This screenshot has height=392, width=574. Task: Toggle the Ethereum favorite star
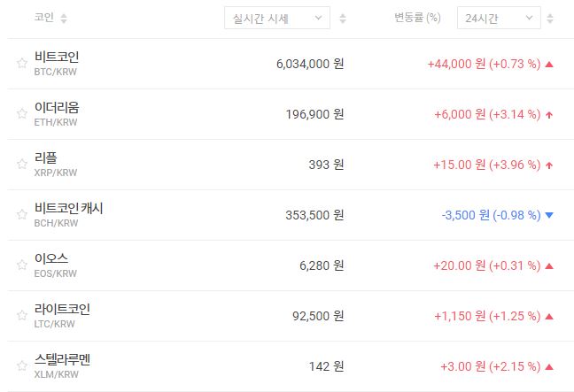point(22,113)
